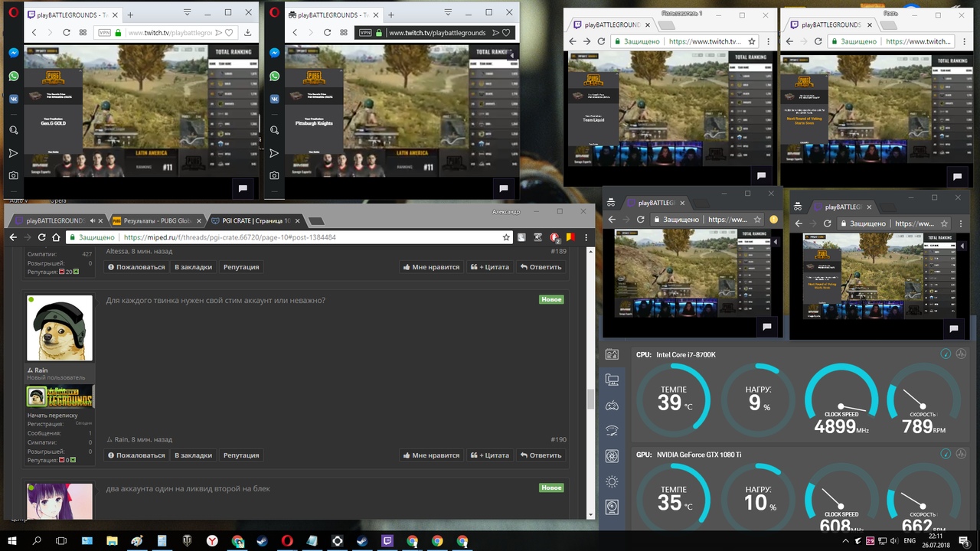Image resolution: width=980 pixels, height=551 pixels.
Task: Click 'Ответить' on Rain's post #190
Action: click(x=541, y=455)
